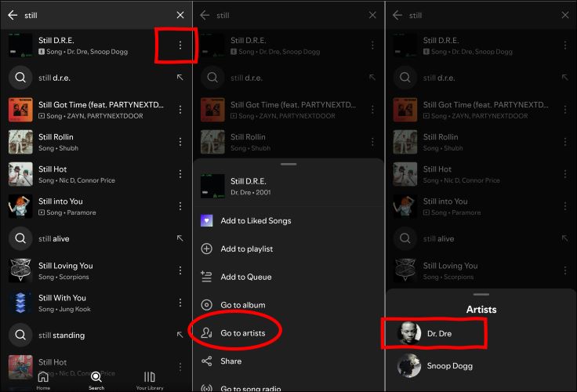The width and height of the screenshot is (577, 392).
Task: Clear the search text in left panel
Action: tap(180, 15)
